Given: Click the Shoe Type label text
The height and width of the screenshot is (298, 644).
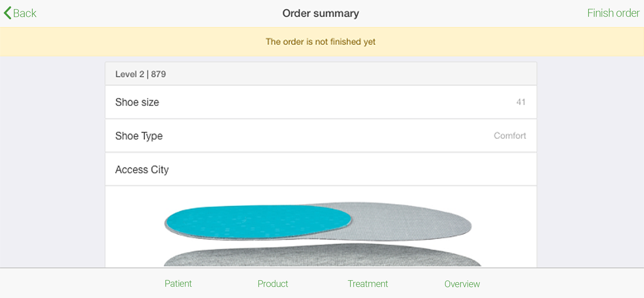Looking at the screenshot, I should pos(139,136).
